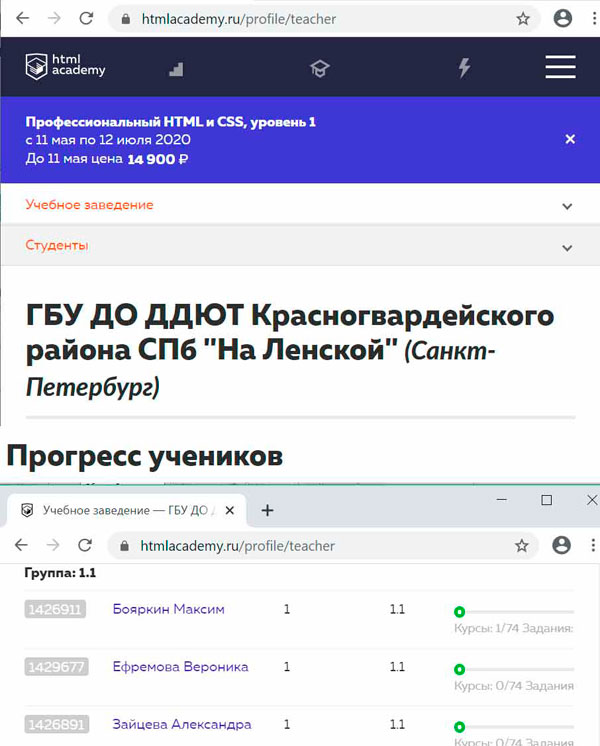
Task: Open three-dot menu in upper browser
Action: point(594,19)
